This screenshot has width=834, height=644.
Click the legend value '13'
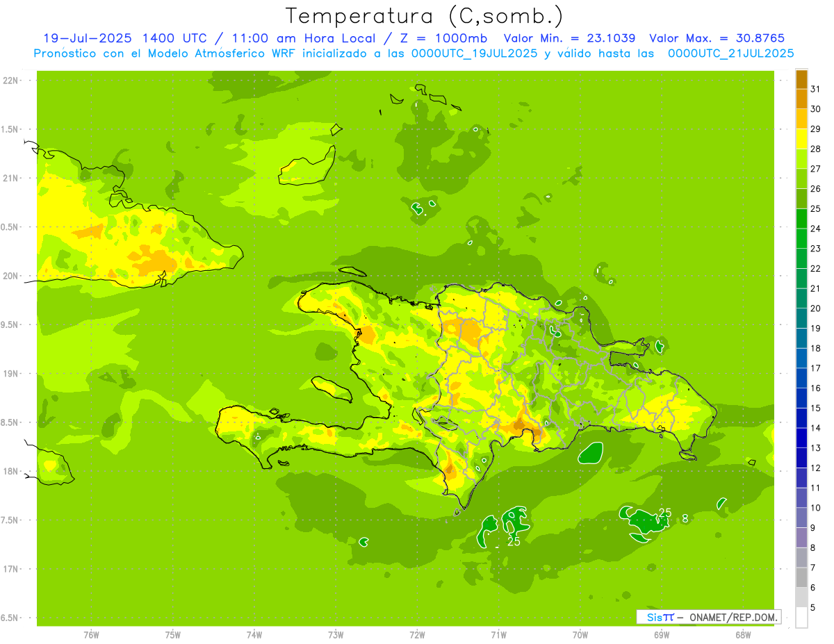coord(815,448)
